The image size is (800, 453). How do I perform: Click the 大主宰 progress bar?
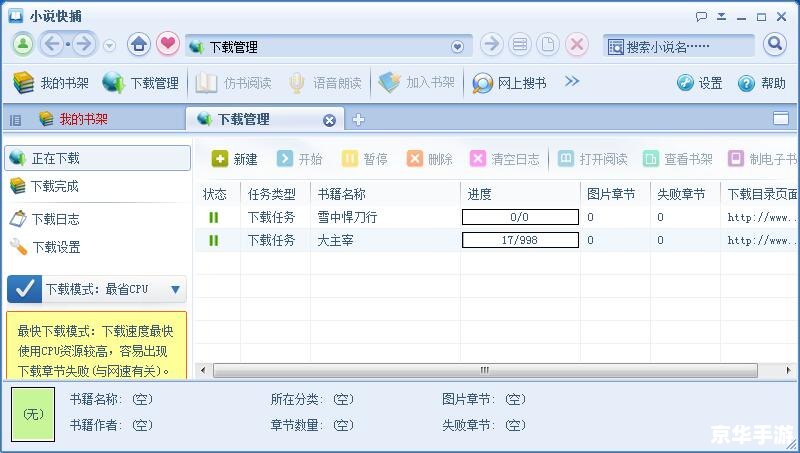520,240
